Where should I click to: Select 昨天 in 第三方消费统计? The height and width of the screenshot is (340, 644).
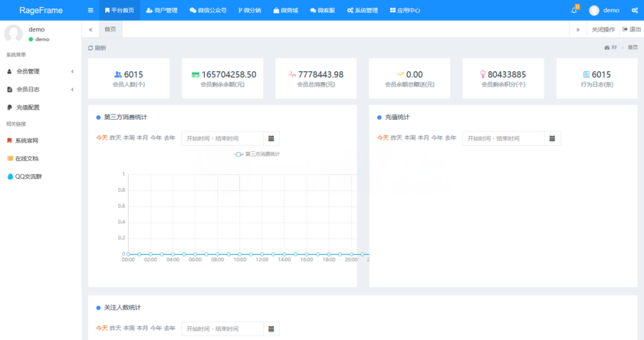click(x=116, y=137)
